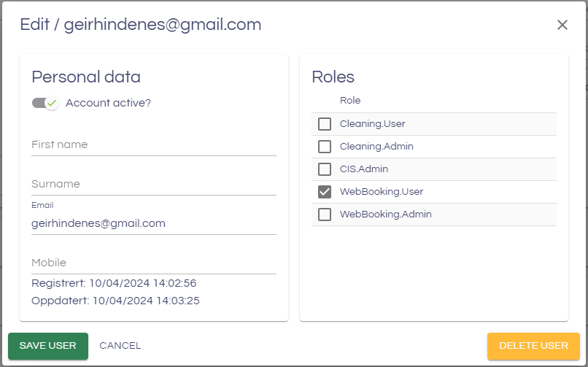This screenshot has height=367, width=588.
Task: Edit the Email address field
Action: [x=153, y=223]
